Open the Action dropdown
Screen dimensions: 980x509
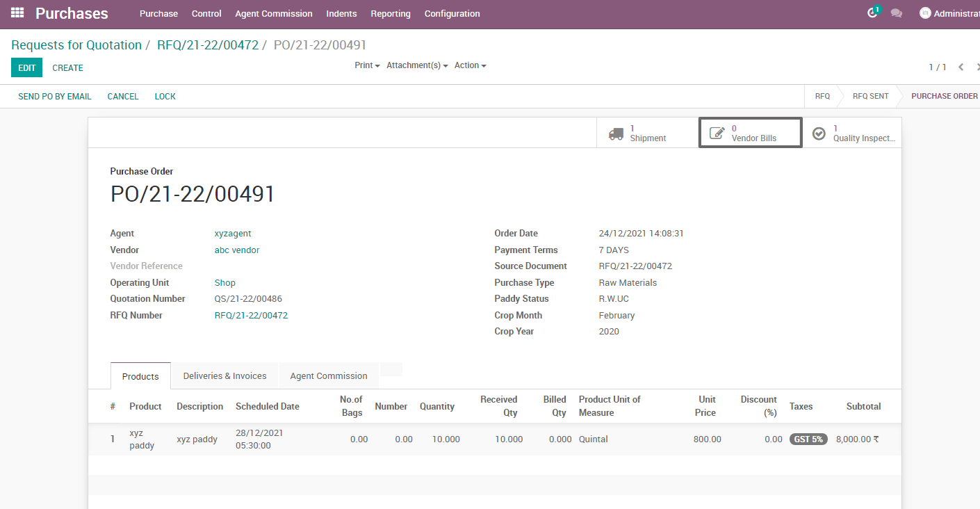470,65
